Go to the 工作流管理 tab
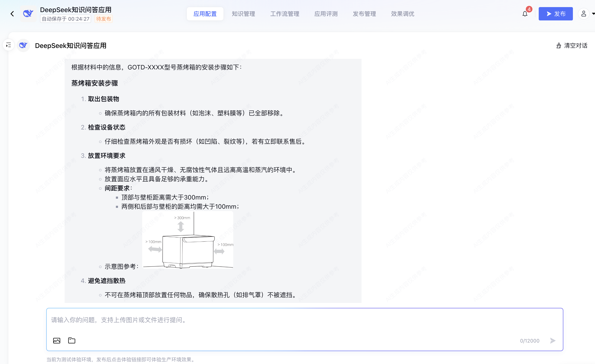This screenshot has width=595, height=364. point(284,14)
